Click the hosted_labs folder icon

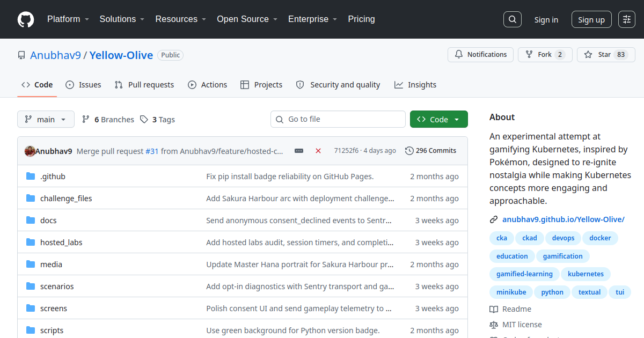click(31, 243)
